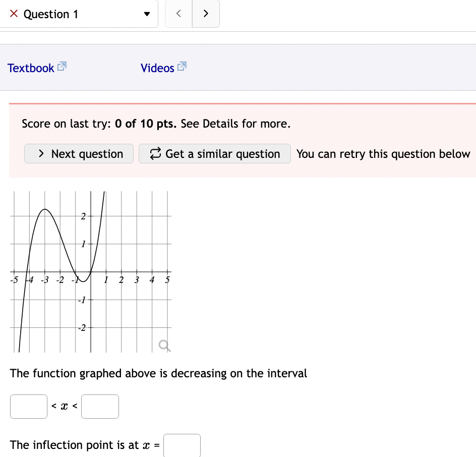Select Question 1 in the navigation bar
Viewport: 476px width, 457px height.
[x=50, y=14]
